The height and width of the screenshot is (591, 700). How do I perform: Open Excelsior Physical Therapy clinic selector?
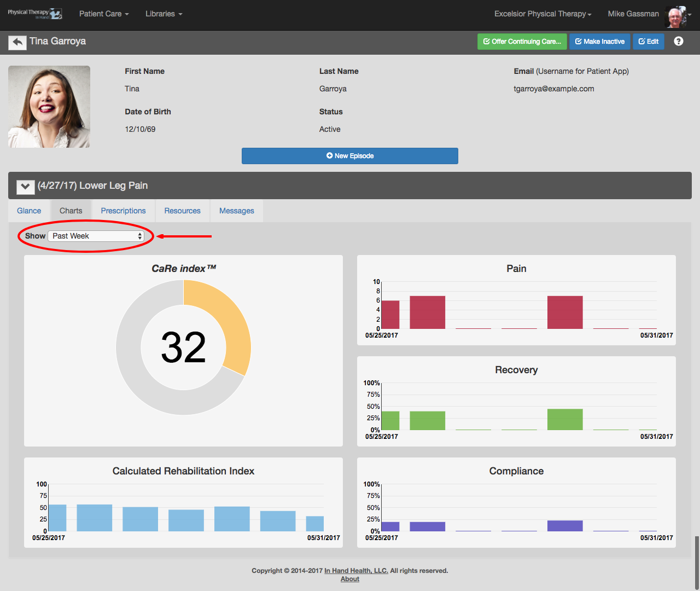click(x=542, y=14)
